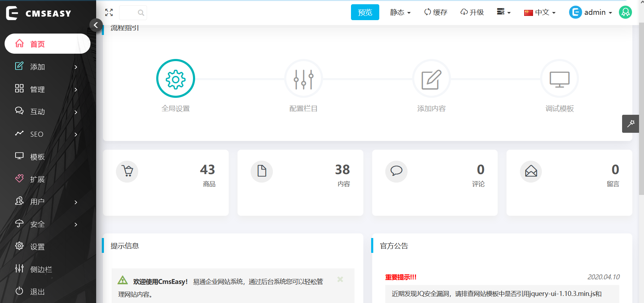Click the 调试模板 monitor step icon
The height and width of the screenshot is (303, 644).
tap(560, 78)
